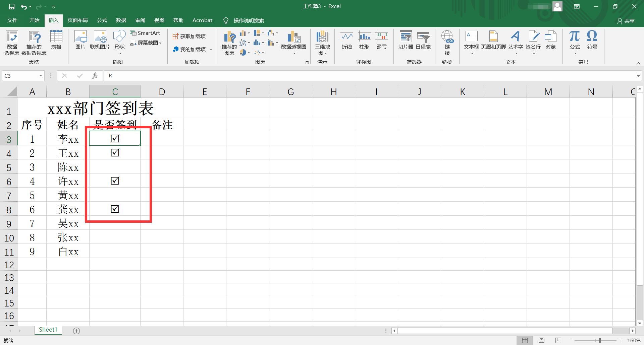
Task: Collapse the ribbon
Action: point(638,63)
